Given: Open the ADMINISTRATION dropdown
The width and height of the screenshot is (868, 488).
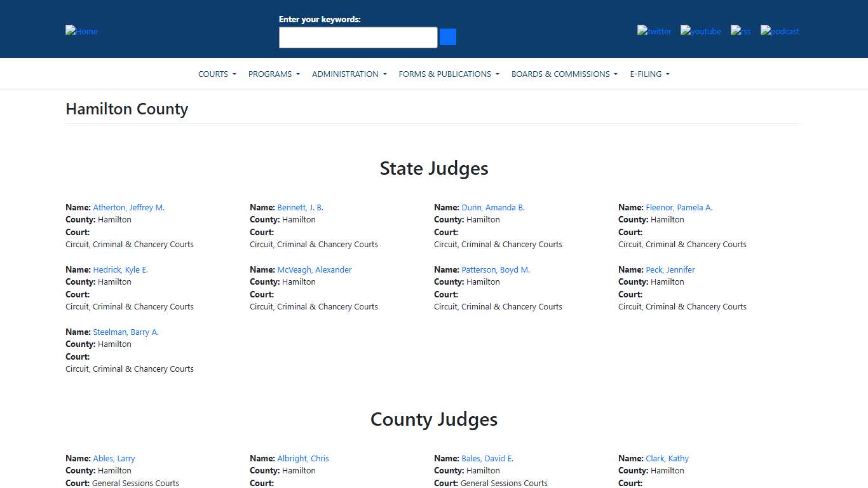Looking at the screenshot, I should [x=349, y=74].
